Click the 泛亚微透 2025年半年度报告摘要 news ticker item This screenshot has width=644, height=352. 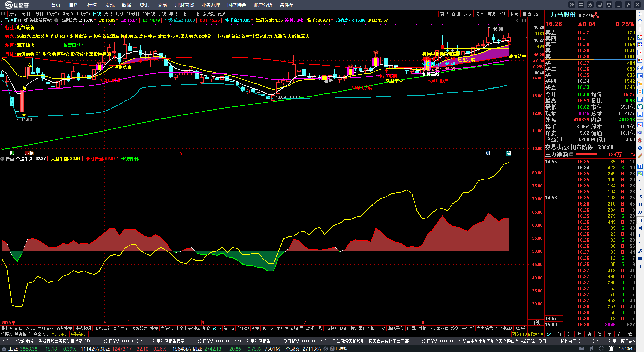click(144, 341)
